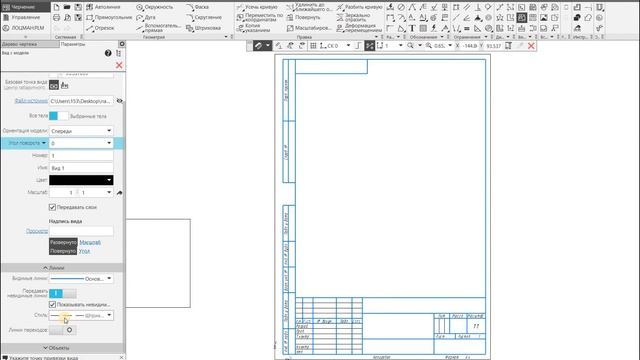Viewport: 640px width, 360px height.
Task: Uncheck Передавать слои checkbox
Action: tap(52, 207)
